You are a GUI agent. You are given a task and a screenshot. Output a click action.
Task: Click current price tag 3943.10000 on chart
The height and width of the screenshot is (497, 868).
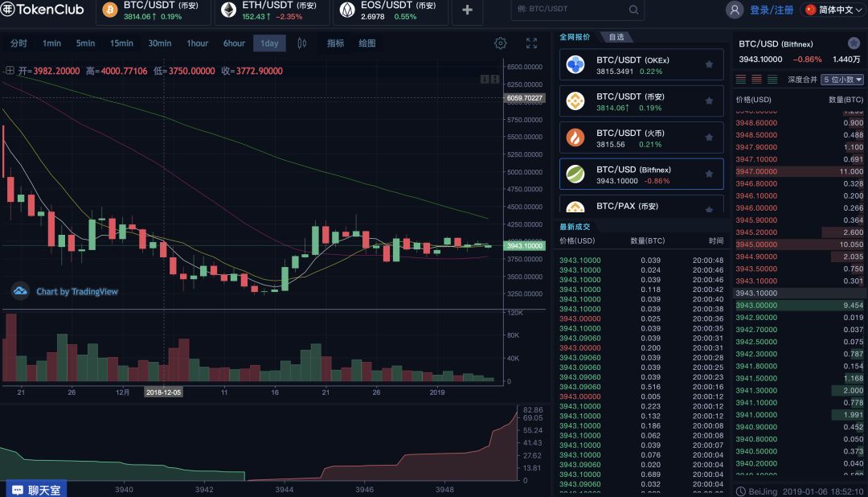(525, 245)
